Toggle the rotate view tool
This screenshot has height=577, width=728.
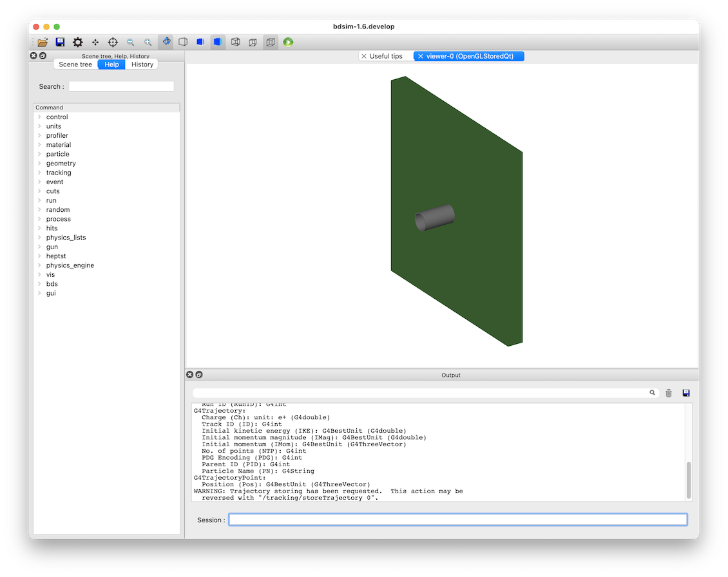point(166,42)
